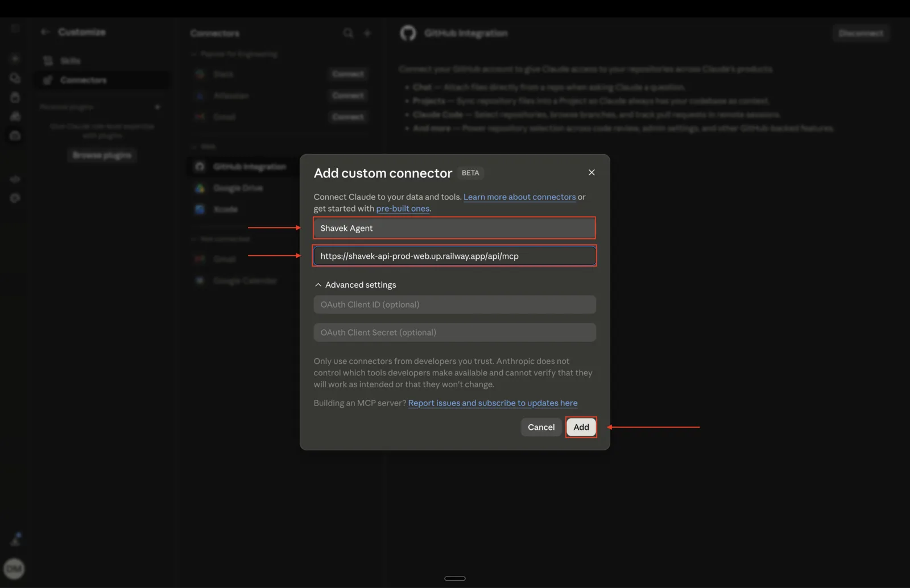Close the Add custom connector dialog
910x588 pixels.
(591, 172)
